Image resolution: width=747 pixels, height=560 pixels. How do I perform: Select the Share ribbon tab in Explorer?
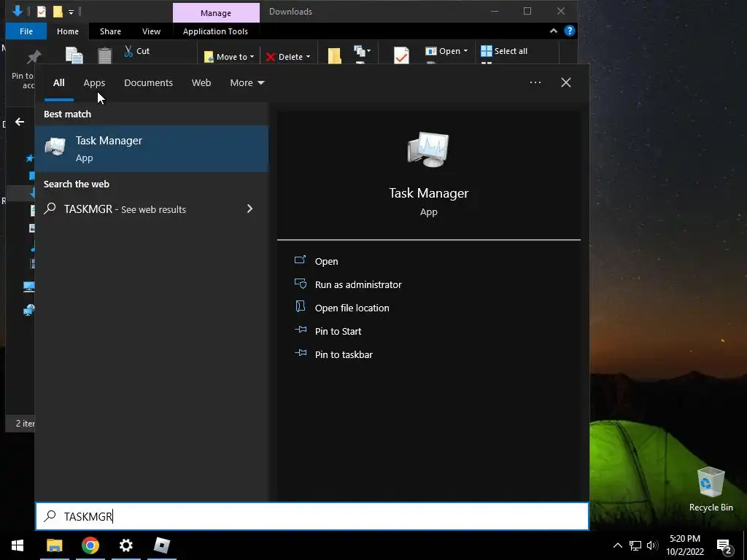(110, 31)
